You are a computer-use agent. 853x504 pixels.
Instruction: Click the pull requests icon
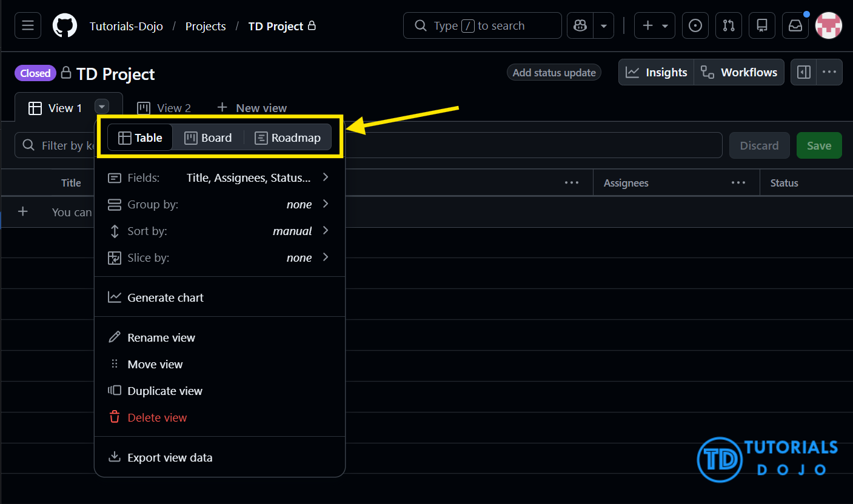point(728,25)
